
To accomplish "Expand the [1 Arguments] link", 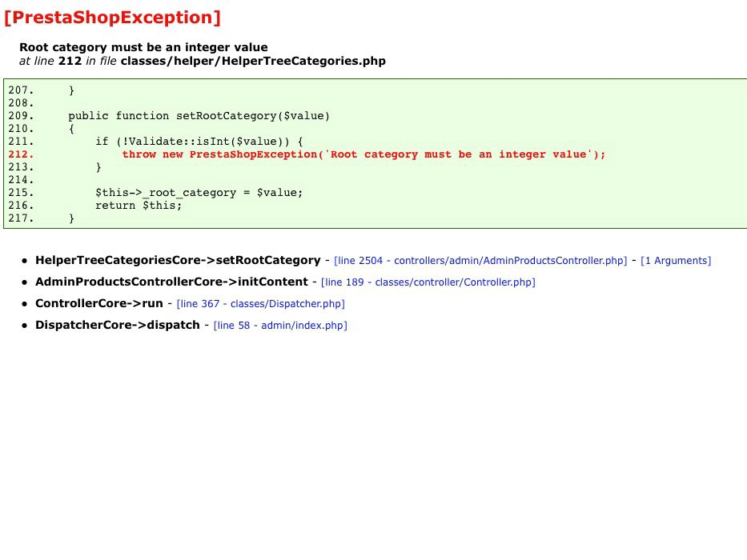I will pyautogui.click(x=676, y=261).
